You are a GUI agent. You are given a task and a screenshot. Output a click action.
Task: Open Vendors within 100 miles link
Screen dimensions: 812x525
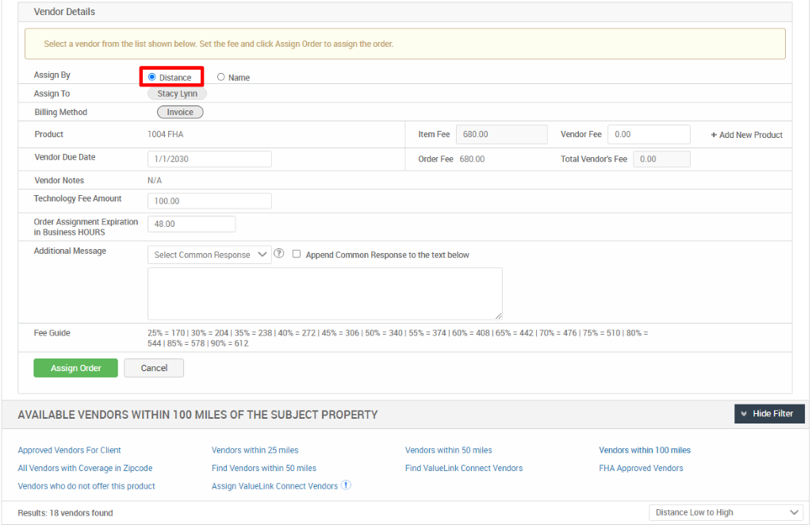click(645, 450)
